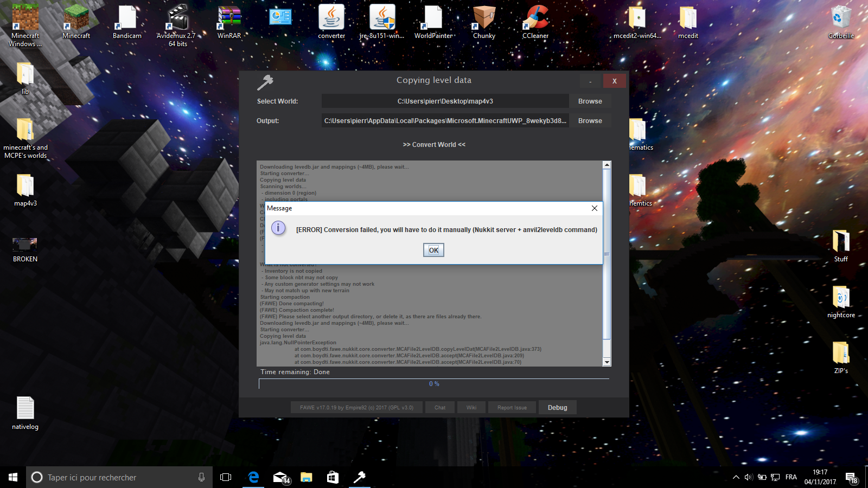The image size is (868, 488).
Task: Open the Debug button in footer
Action: coord(557,408)
